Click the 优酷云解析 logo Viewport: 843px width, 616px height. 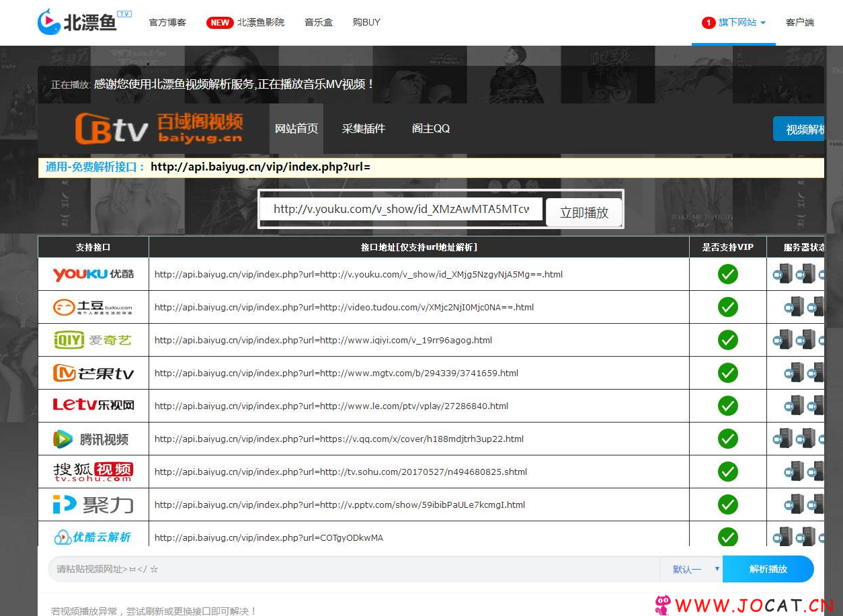click(92, 537)
